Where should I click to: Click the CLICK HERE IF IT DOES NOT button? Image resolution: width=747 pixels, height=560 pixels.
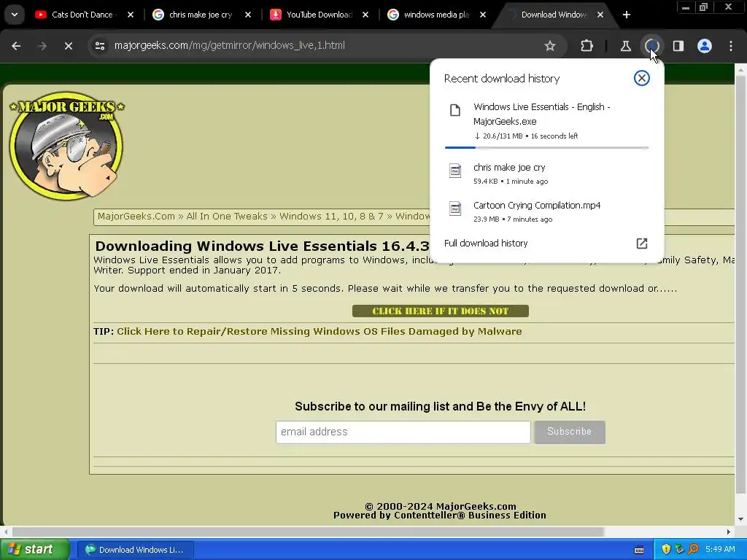(440, 311)
